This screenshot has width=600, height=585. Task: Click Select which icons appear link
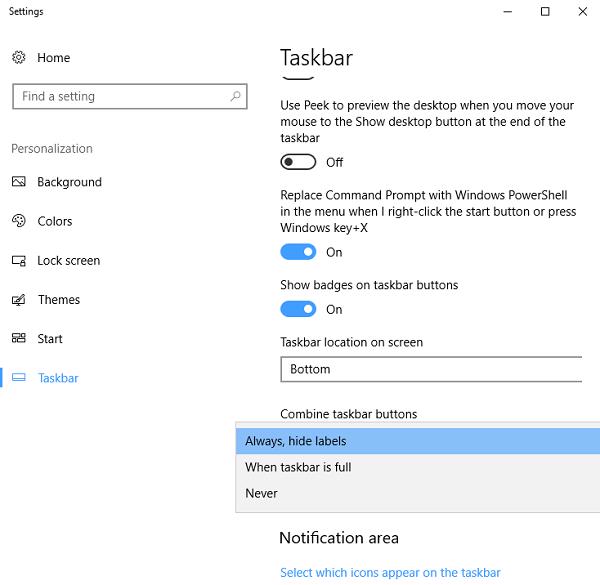(390, 573)
